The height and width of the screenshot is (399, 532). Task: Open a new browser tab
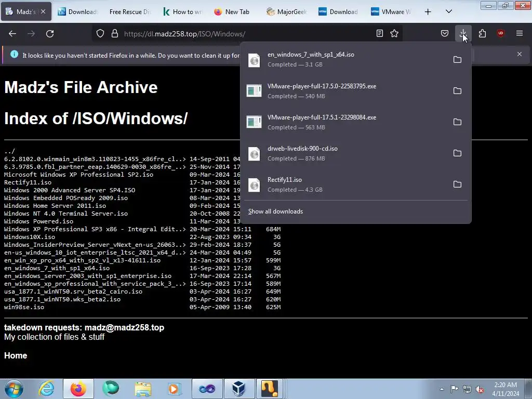pyautogui.click(x=428, y=12)
